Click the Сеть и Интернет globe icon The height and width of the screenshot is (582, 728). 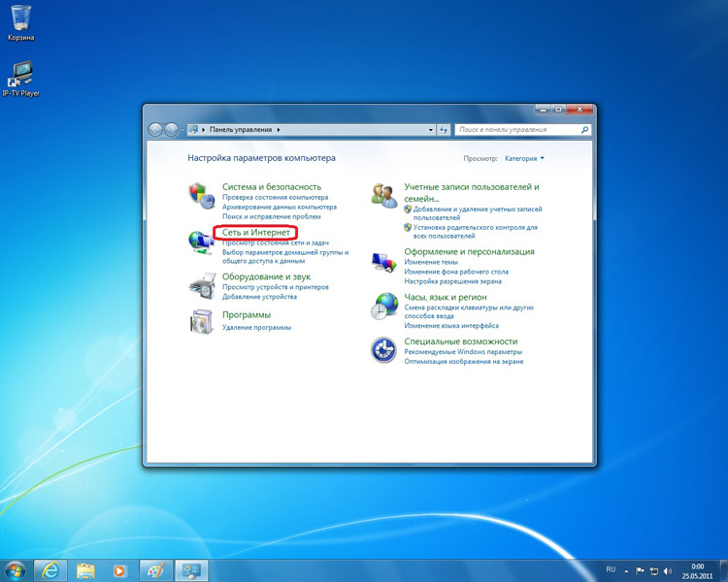pyautogui.click(x=201, y=242)
